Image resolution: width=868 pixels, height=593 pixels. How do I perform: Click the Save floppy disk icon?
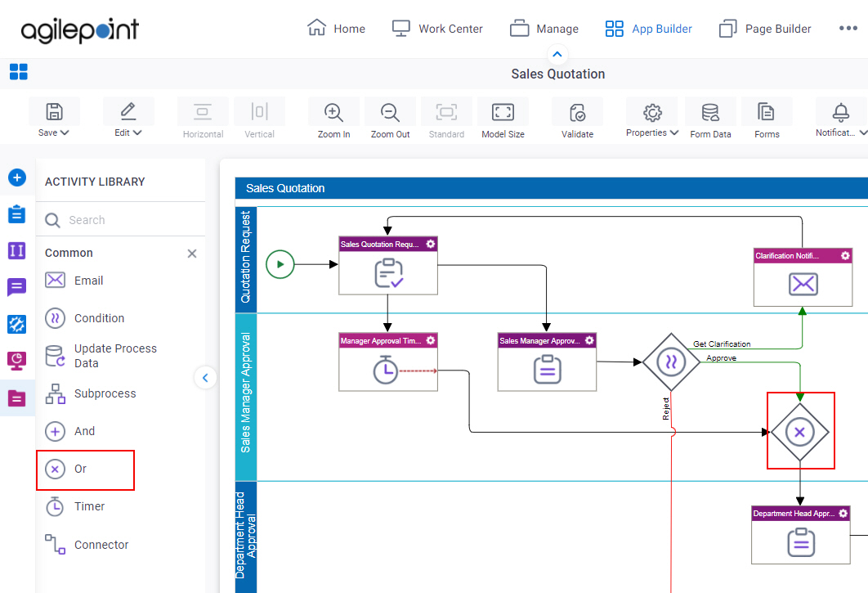(54, 112)
